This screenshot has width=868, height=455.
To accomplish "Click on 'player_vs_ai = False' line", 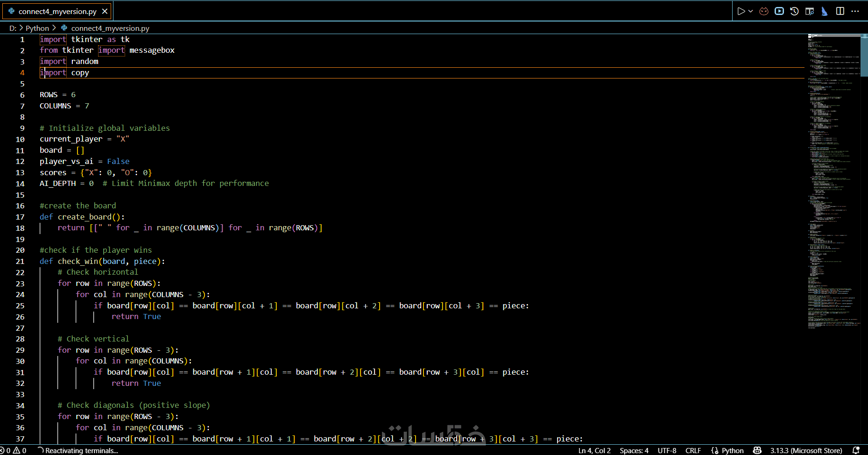I will [85, 162].
